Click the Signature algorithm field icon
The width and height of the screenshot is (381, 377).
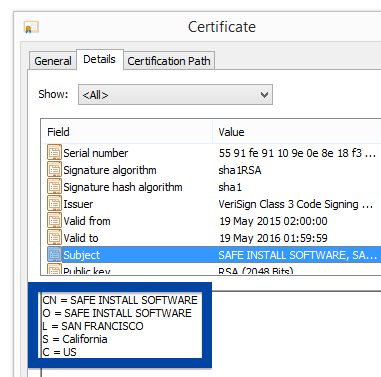[54, 170]
